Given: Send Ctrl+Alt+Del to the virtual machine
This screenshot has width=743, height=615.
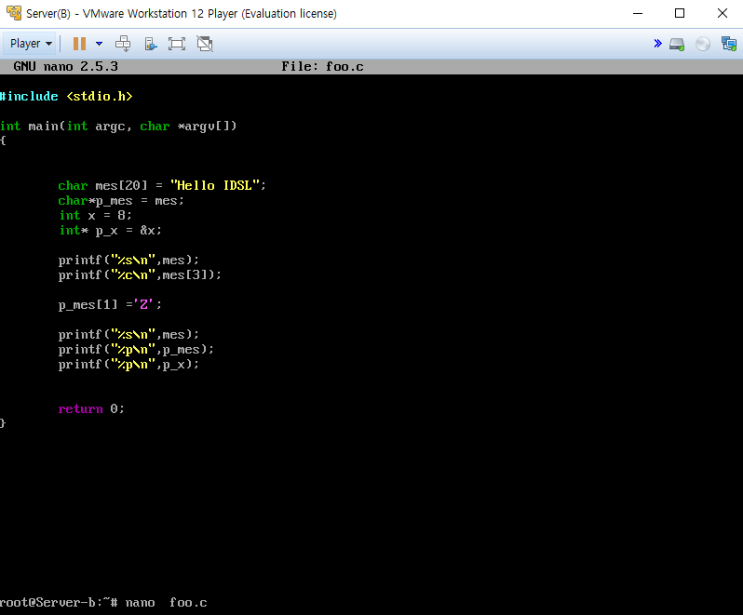Looking at the screenshot, I should [x=123, y=44].
